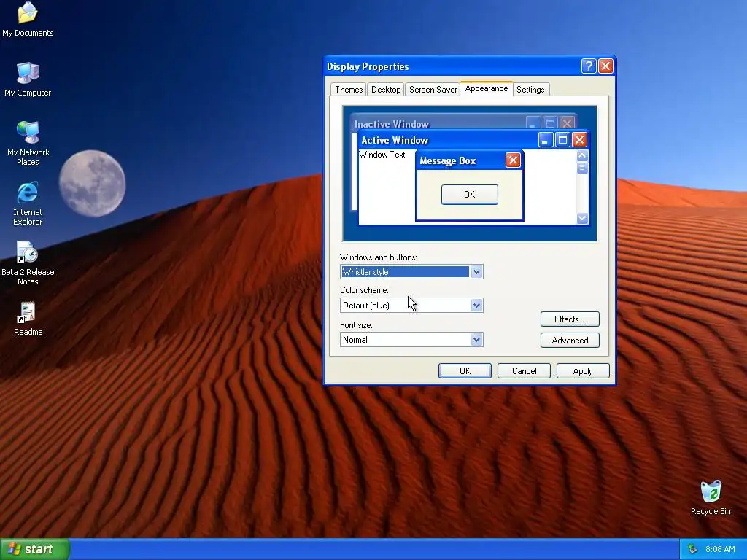
Task: Select Beta 2 Release Notes shortcut
Action: 28,262
